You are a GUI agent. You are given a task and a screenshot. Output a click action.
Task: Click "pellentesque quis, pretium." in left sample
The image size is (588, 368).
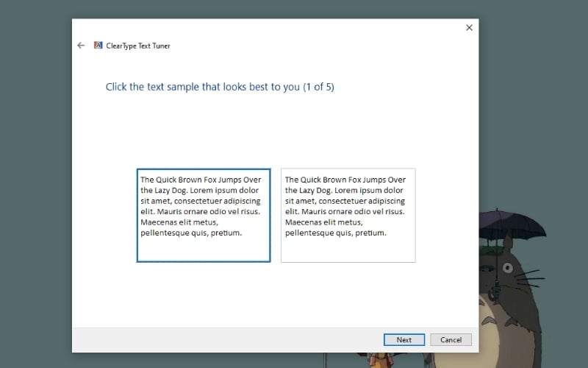191,233
